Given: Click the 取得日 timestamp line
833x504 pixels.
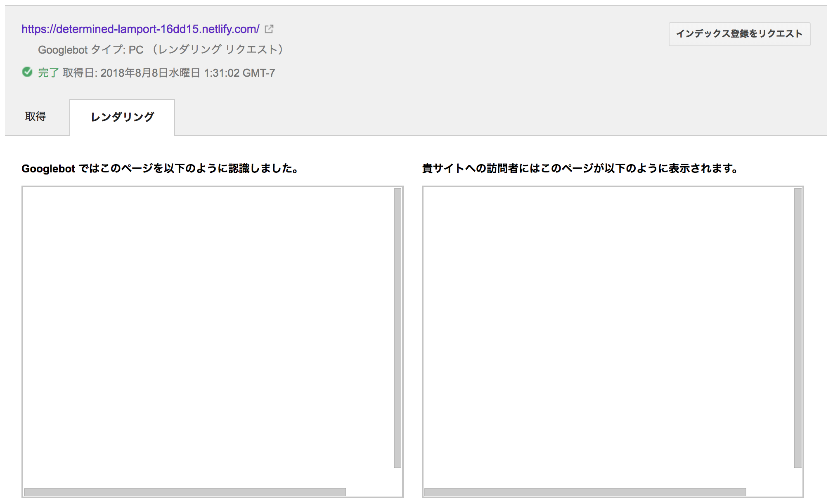Looking at the screenshot, I should click(169, 73).
